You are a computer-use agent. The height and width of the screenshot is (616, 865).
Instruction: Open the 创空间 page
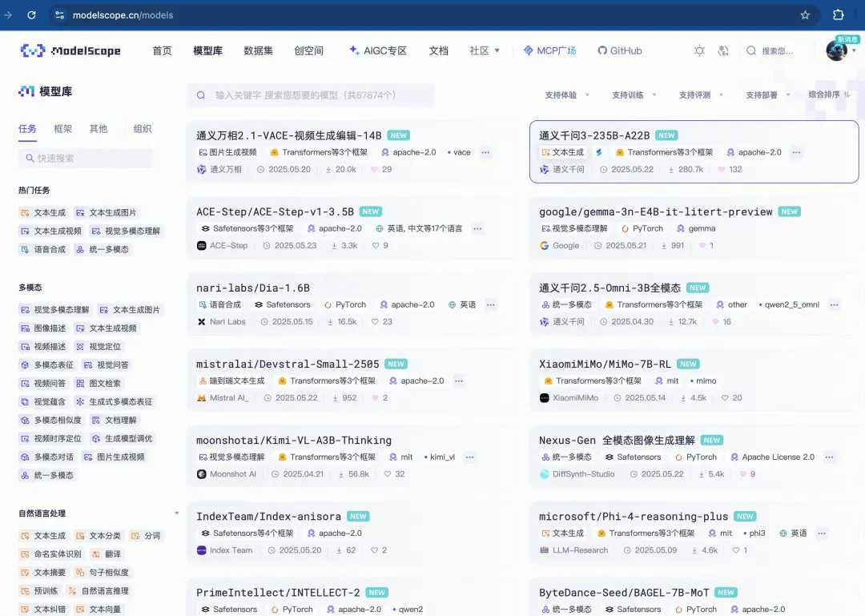pyautogui.click(x=309, y=50)
